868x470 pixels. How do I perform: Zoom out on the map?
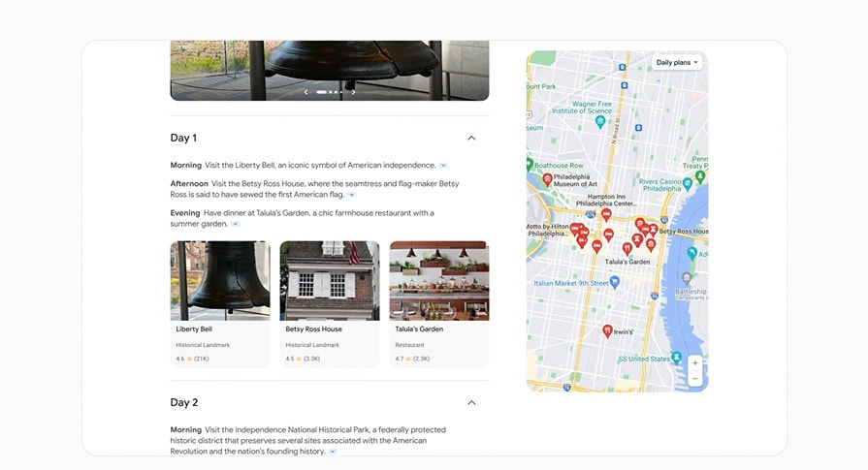694,379
